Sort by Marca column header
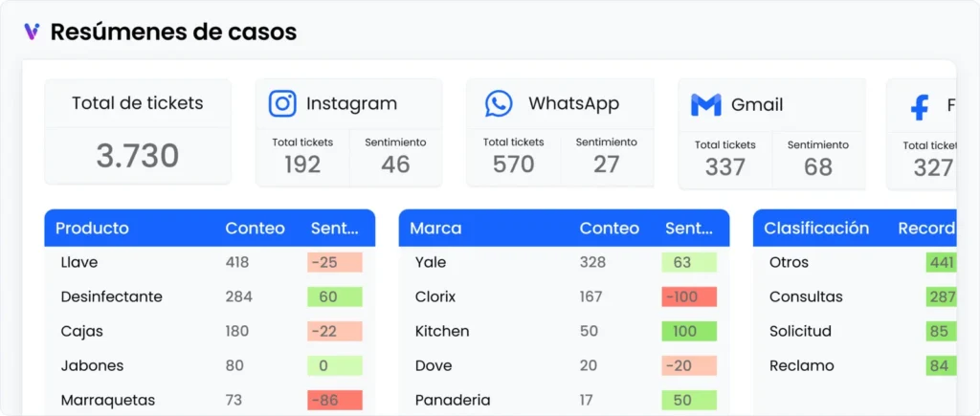 pyautogui.click(x=435, y=229)
